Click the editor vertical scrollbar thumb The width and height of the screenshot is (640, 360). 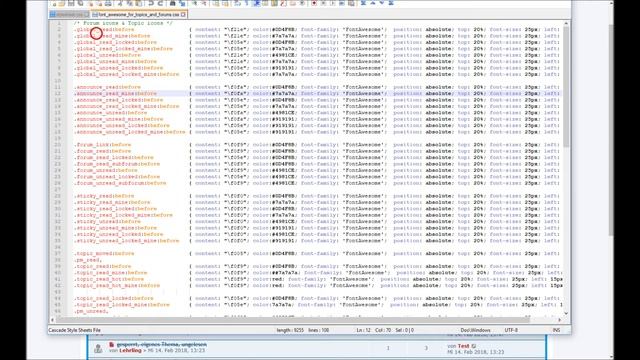pos(566,87)
